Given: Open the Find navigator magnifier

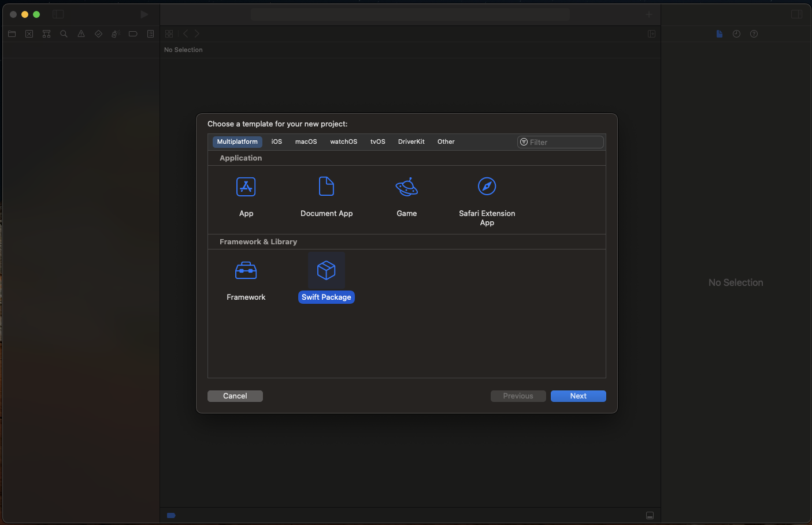Looking at the screenshot, I should pos(64,34).
